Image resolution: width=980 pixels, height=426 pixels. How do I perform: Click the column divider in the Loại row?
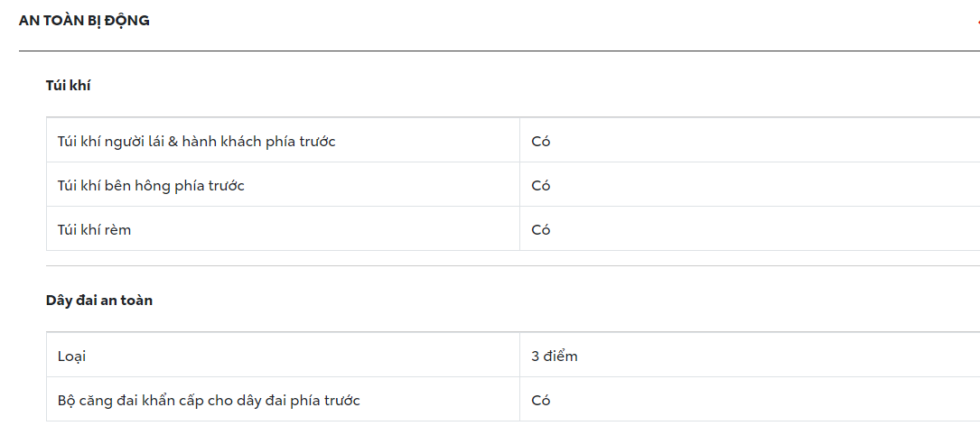point(519,357)
